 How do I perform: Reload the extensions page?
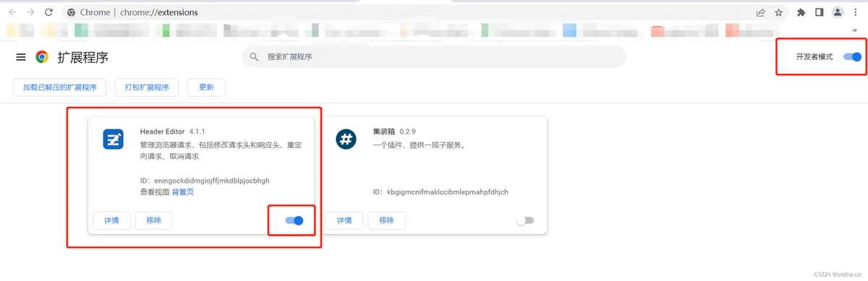48,12
